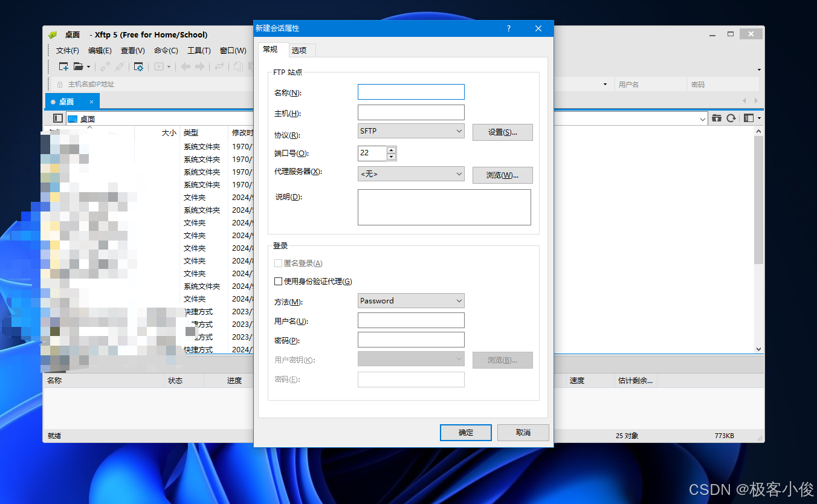Screen dimensions: 817x504
Task: Expand the view layout dropdown arrow
Action: [759, 119]
